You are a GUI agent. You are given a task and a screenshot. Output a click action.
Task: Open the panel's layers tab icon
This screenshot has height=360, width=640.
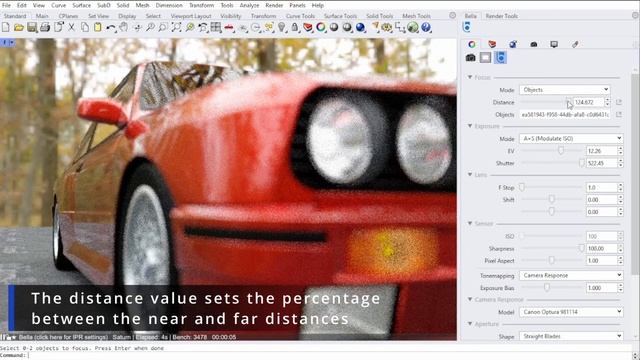pyautogui.click(x=492, y=44)
